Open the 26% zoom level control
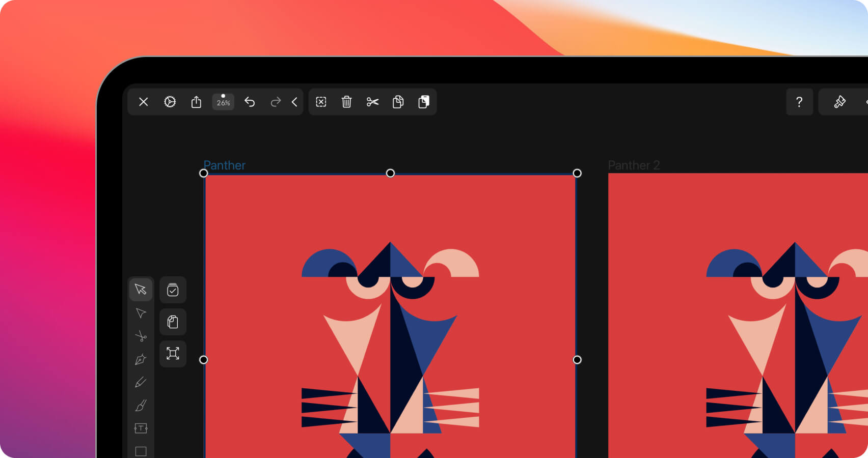The height and width of the screenshot is (458, 868). pyautogui.click(x=223, y=101)
